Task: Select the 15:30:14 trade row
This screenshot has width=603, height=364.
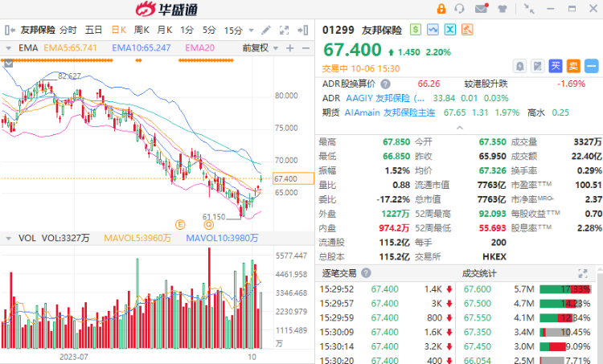Action: 386,346
